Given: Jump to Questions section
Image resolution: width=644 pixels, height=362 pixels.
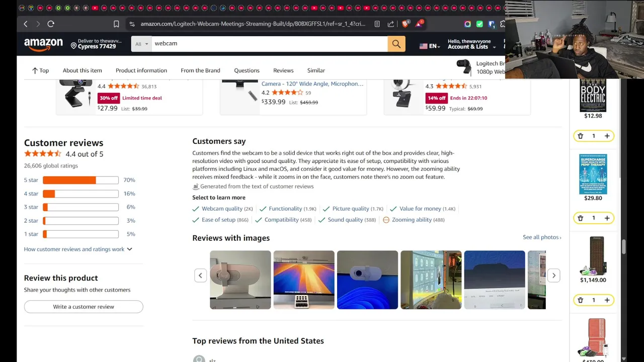Looking at the screenshot, I should pos(247,70).
